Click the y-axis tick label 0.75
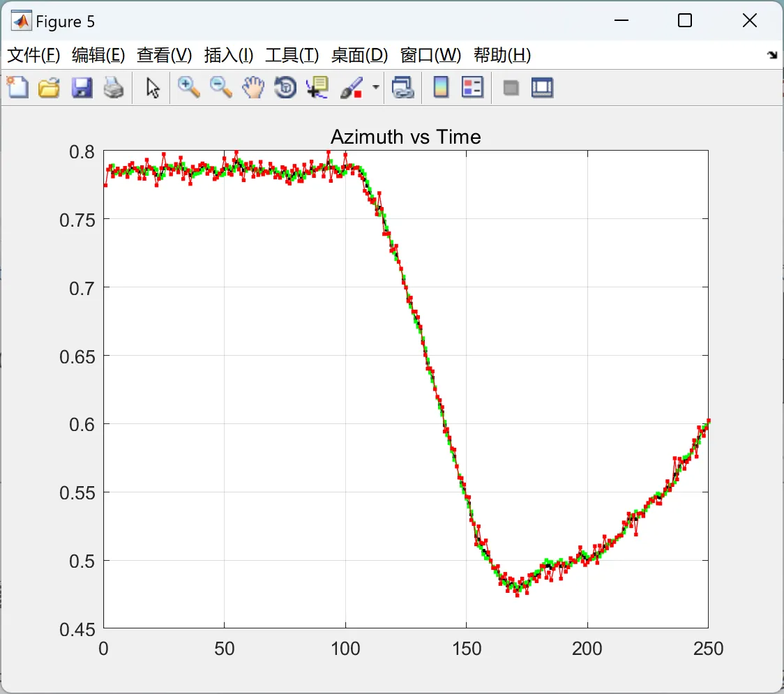The image size is (784, 694). click(77, 220)
